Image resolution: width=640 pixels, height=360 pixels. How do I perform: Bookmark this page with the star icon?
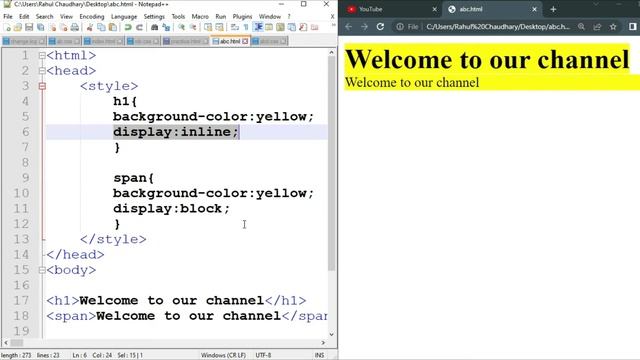tap(613, 27)
